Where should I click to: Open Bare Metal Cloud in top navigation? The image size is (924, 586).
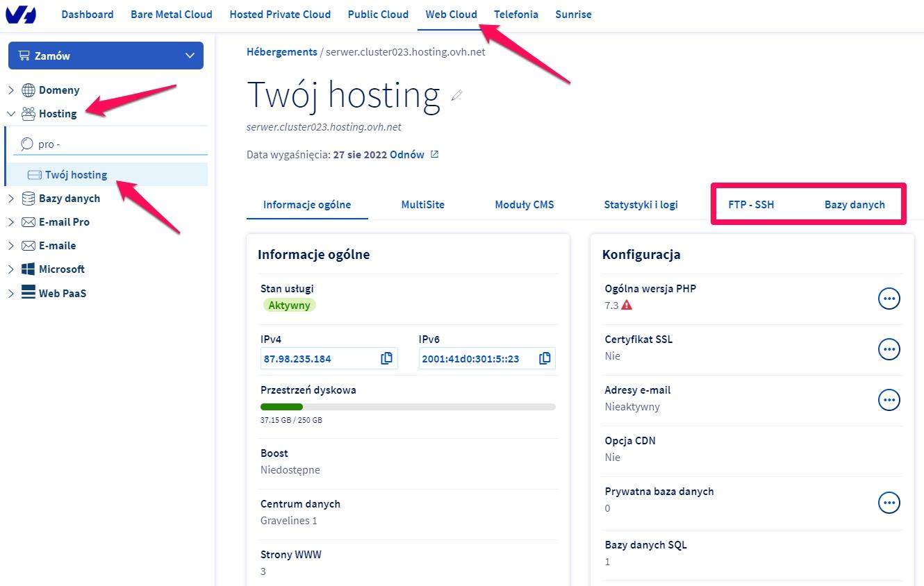tap(172, 14)
